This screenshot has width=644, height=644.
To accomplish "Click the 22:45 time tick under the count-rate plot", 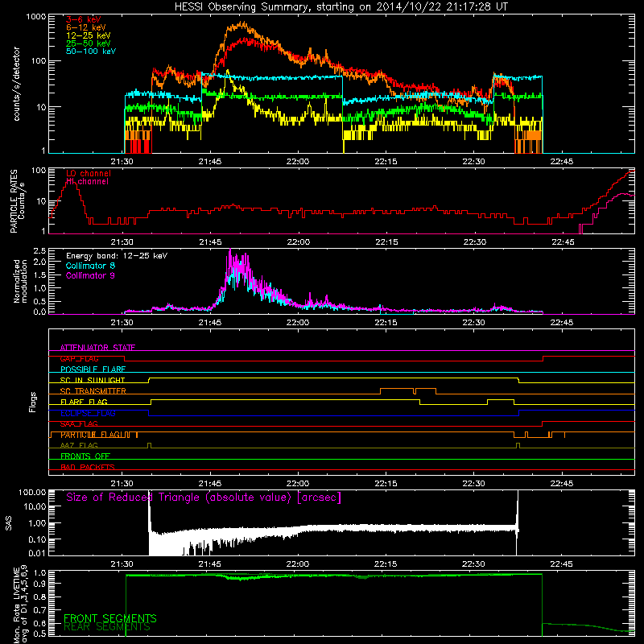I will (561, 162).
